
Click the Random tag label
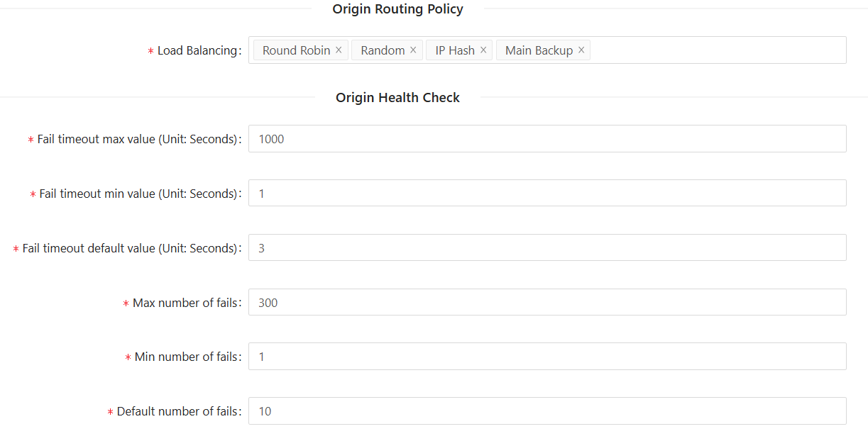(383, 50)
